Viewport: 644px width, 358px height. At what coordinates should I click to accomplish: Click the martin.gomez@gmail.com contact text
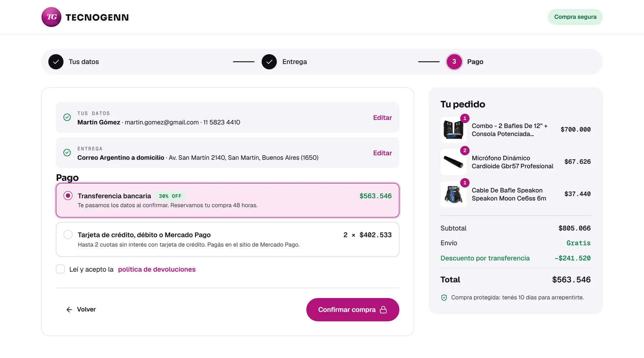(x=162, y=122)
